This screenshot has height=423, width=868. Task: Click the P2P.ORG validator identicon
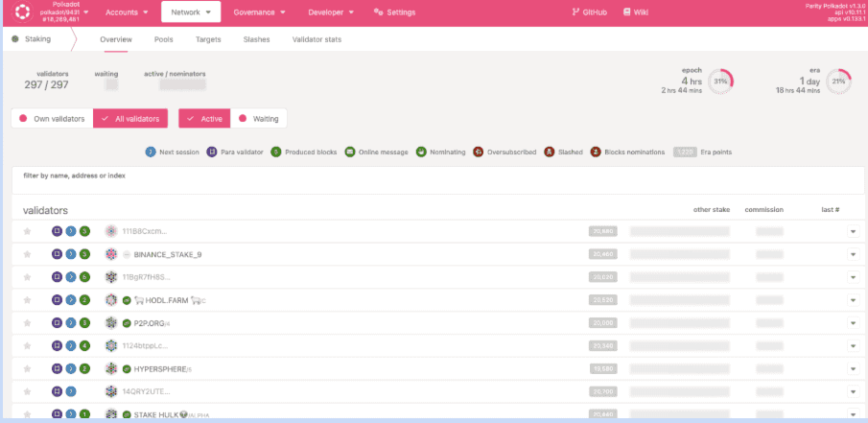tap(111, 323)
